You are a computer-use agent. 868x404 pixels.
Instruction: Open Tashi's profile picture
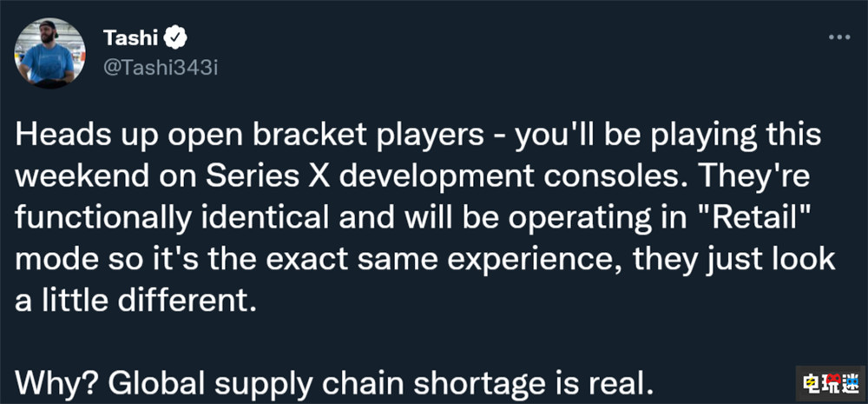49,52
